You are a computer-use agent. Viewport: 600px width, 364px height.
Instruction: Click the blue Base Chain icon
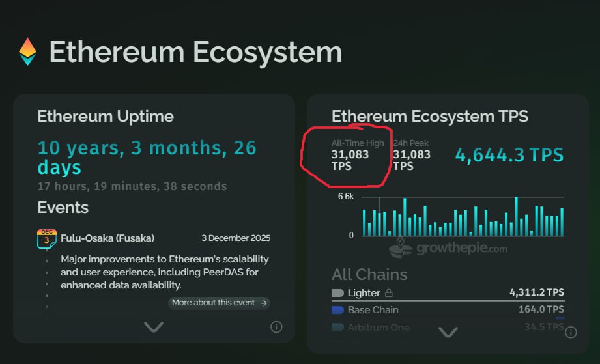pyautogui.click(x=337, y=310)
